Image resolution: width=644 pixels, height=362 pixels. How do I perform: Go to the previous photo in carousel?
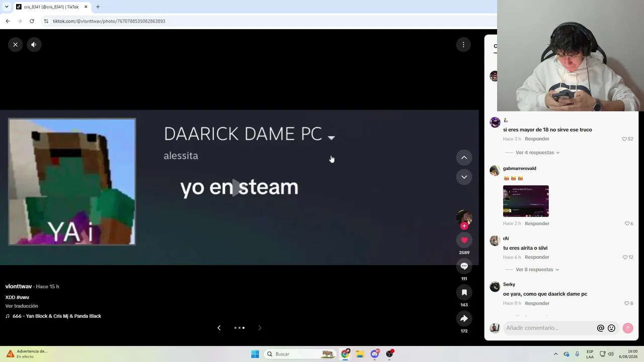click(x=219, y=328)
